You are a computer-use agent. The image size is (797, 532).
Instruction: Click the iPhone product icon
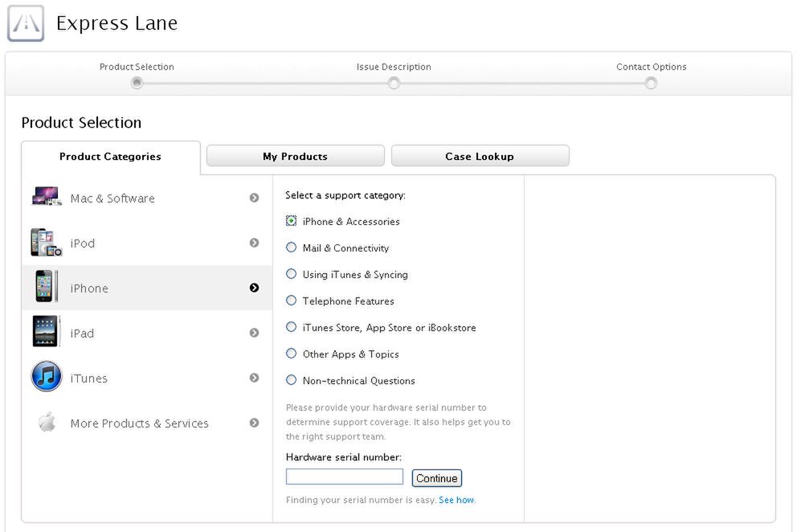tap(45, 287)
